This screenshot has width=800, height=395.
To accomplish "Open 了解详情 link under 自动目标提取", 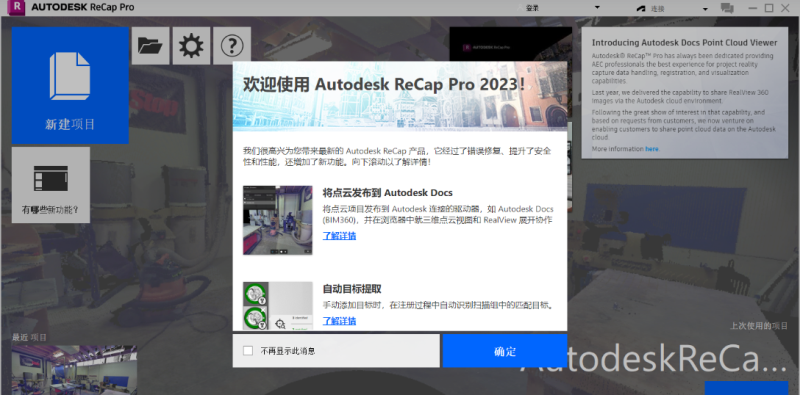I will tap(339, 321).
